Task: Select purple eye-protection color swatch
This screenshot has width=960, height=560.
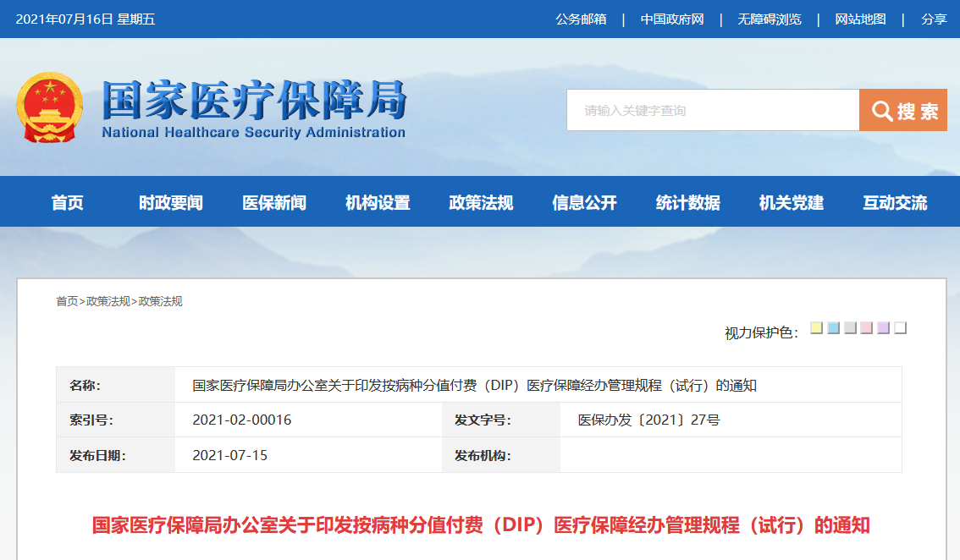Action: (x=884, y=327)
